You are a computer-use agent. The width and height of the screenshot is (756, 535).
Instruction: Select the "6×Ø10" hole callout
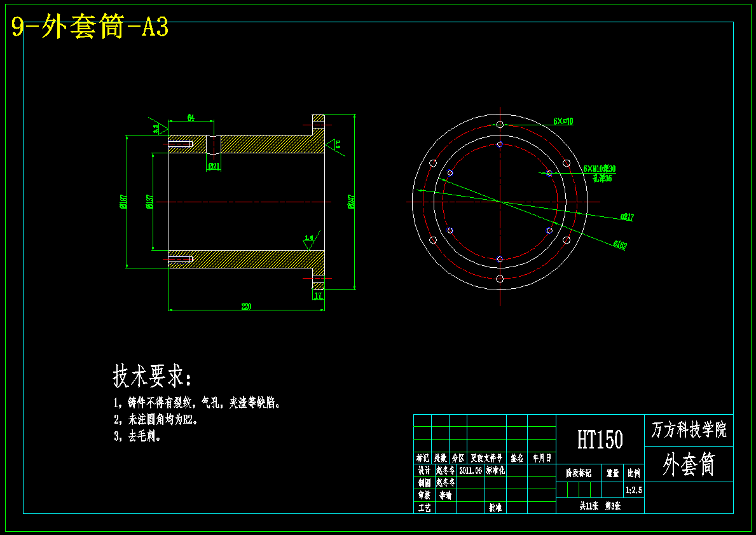[x=563, y=121]
